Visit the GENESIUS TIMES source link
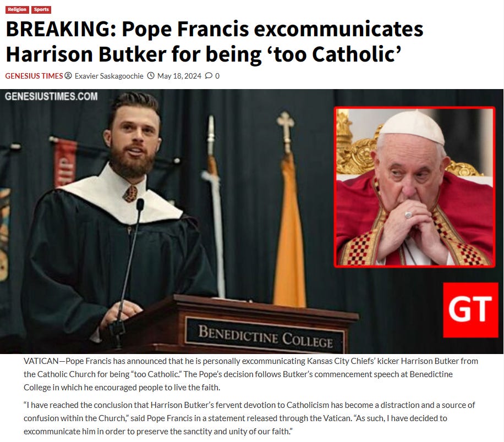 click(x=34, y=76)
